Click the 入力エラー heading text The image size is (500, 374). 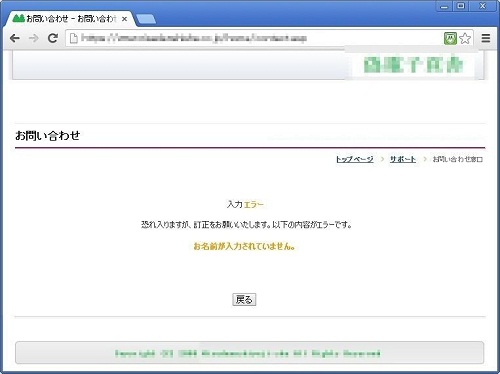245,204
